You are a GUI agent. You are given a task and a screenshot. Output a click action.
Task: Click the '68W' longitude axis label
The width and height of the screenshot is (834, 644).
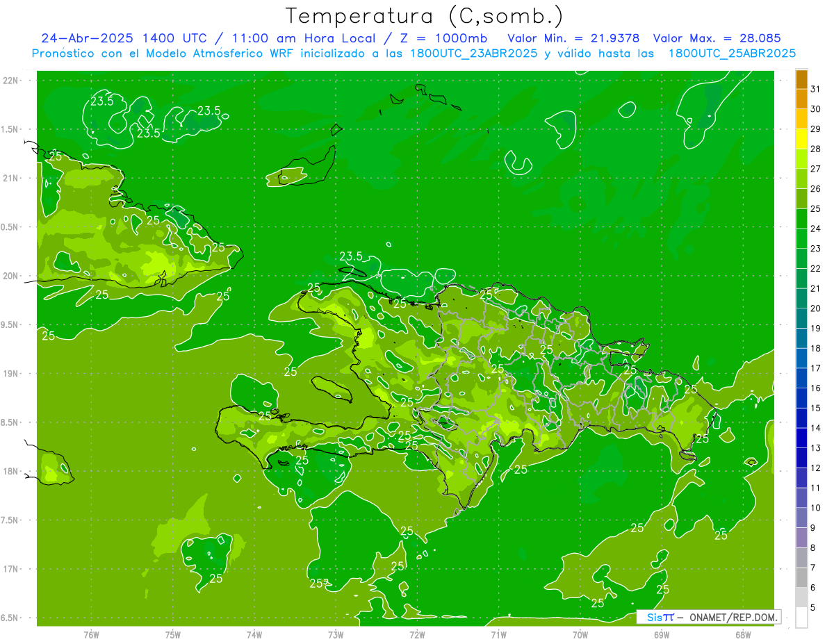(x=743, y=635)
